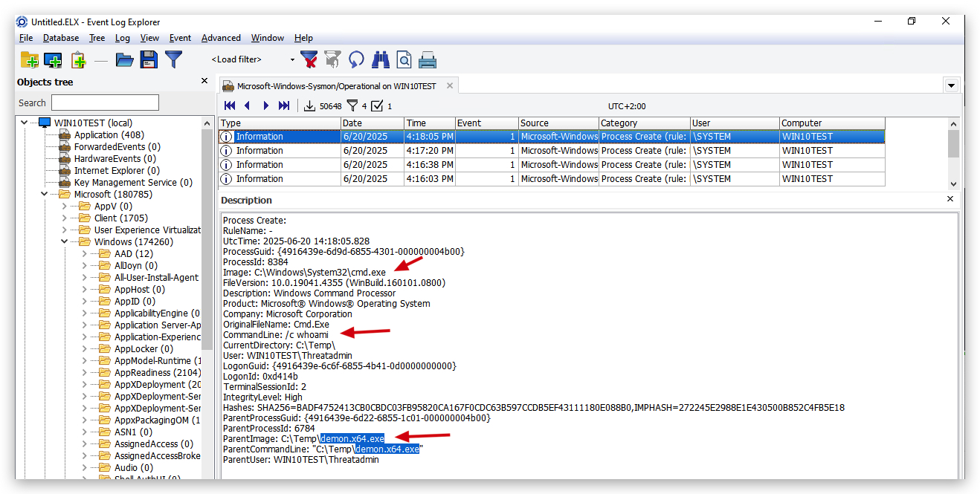Click the refresh arrow toolbar icon
The height and width of the screenshot is (494, 980).
click(357, 59)
